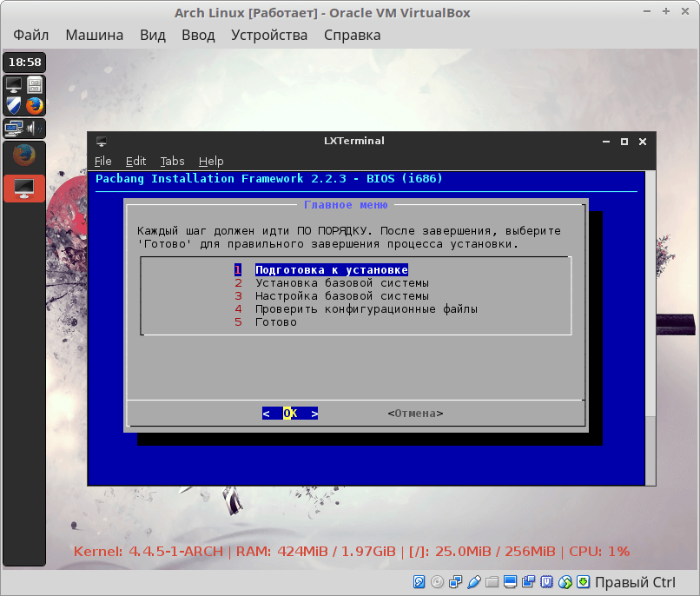The height and width of the screenshot is (596, 700).
Task: Click the 18:58 clock widget
Action: pos(24,63)
